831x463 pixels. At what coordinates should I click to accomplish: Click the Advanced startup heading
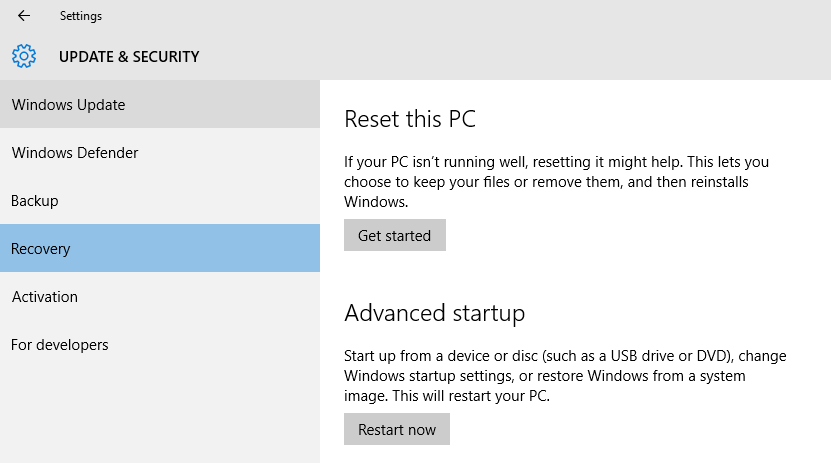[x=435, y=313]
